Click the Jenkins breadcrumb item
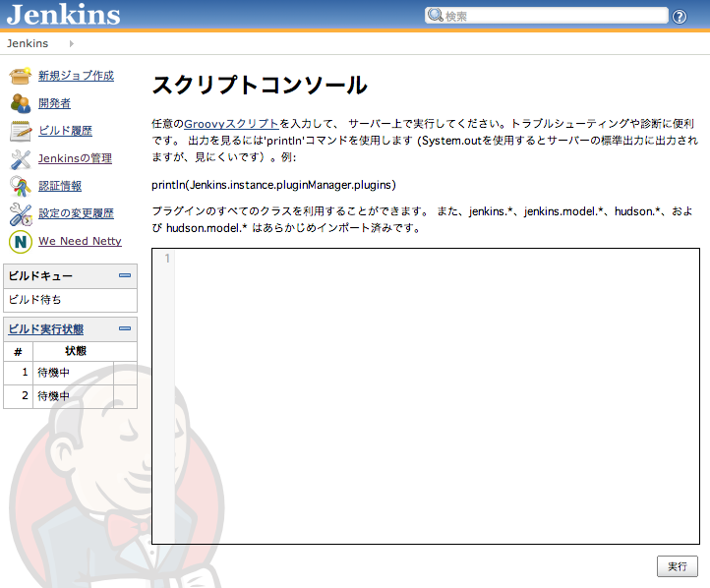This screenshot has width=710, height=588. (x=28, y=43)
